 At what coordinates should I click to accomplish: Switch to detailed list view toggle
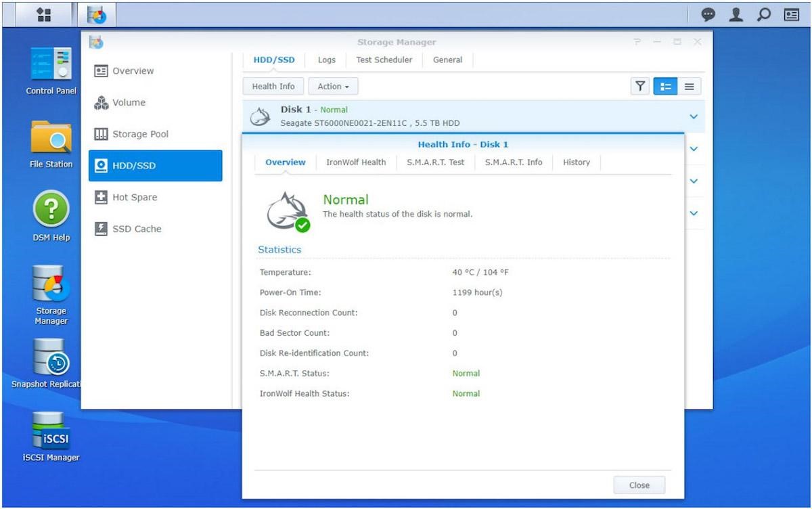666,86
